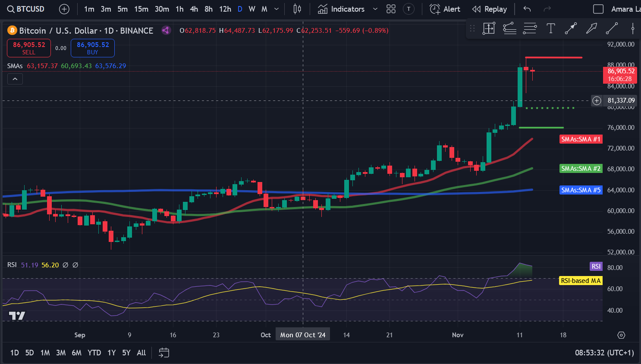This screenshot has height=364, width=641.
Task: Select the arrow marker tool
Action: 591,28
